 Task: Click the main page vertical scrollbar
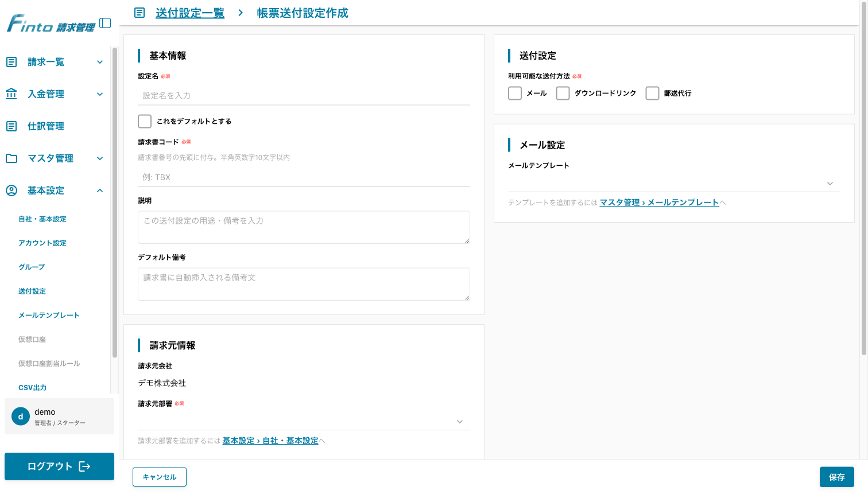coord(864,178)
